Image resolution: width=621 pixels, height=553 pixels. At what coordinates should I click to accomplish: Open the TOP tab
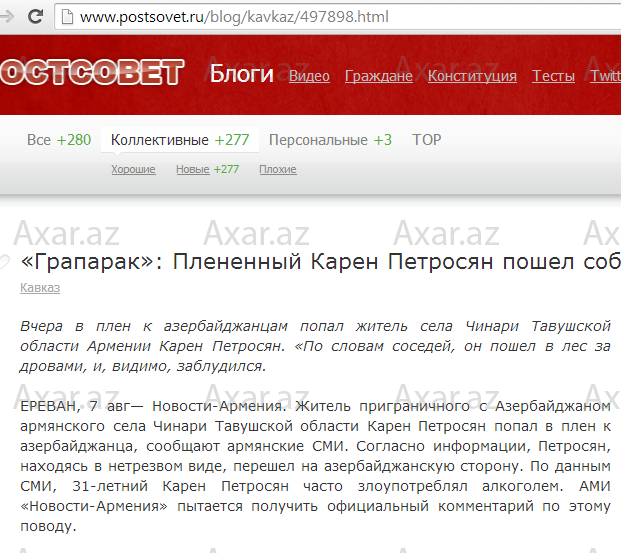point(427,140)
